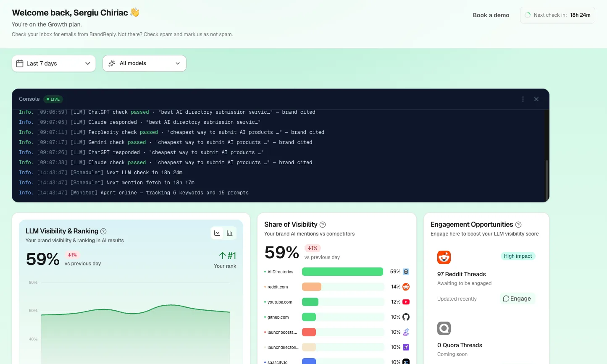
Task: Open Share of Visibility help icon
Action: pos(323,225)
